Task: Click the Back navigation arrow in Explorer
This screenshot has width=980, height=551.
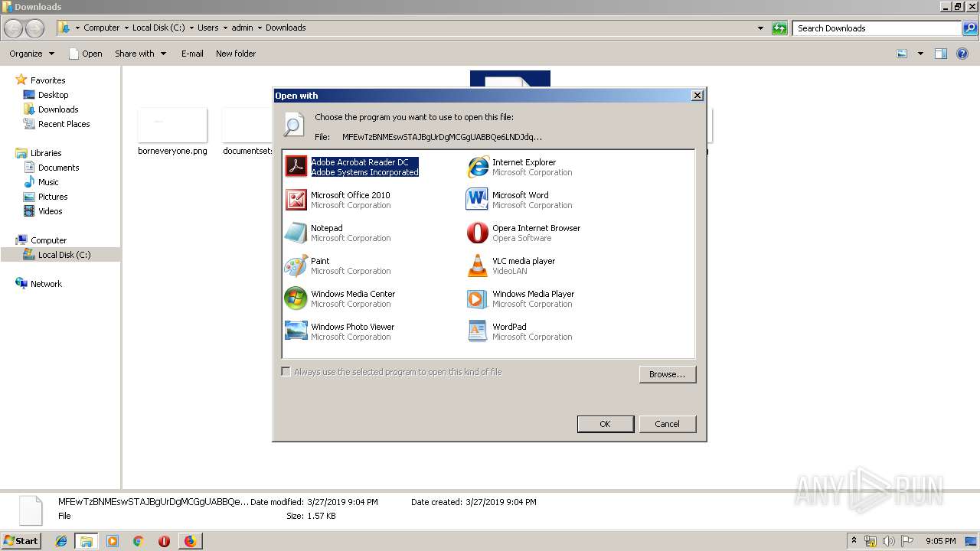Action: pyautogui.click(x=14, y=28)
